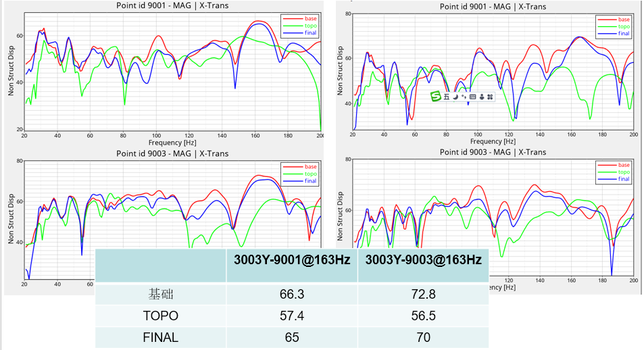
Task: Click the TOPO row label
Action: pyautogui.click(x=161, y=316)
